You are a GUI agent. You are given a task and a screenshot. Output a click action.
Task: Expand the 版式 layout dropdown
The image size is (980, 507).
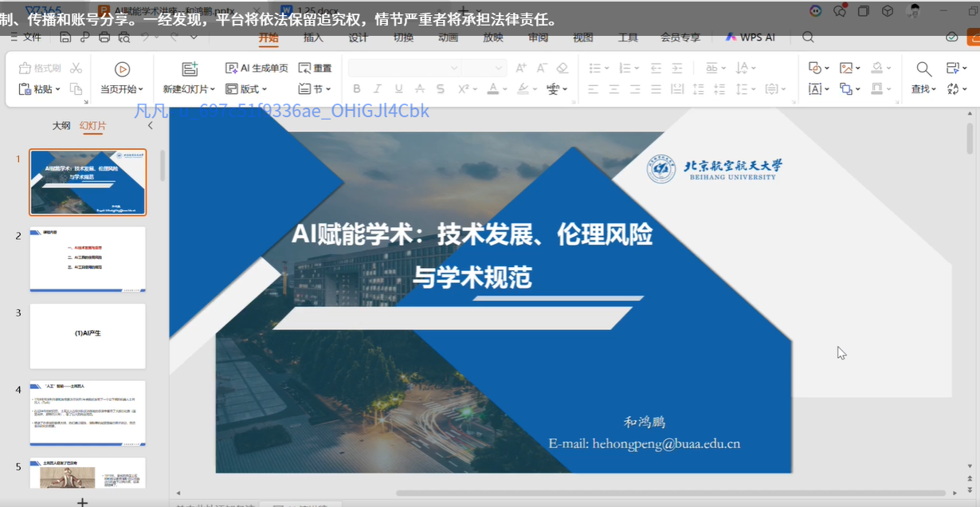coord(244,89)
